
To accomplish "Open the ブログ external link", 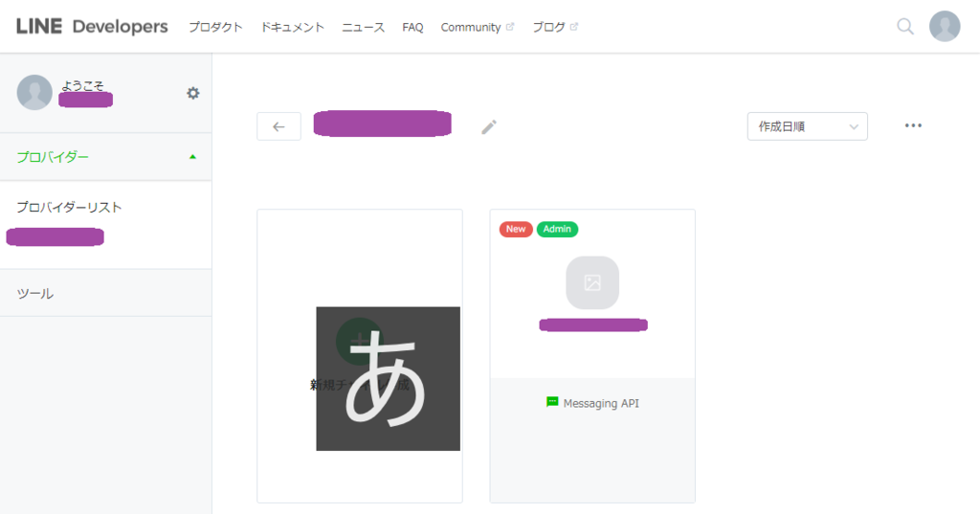I will point(555,27).
